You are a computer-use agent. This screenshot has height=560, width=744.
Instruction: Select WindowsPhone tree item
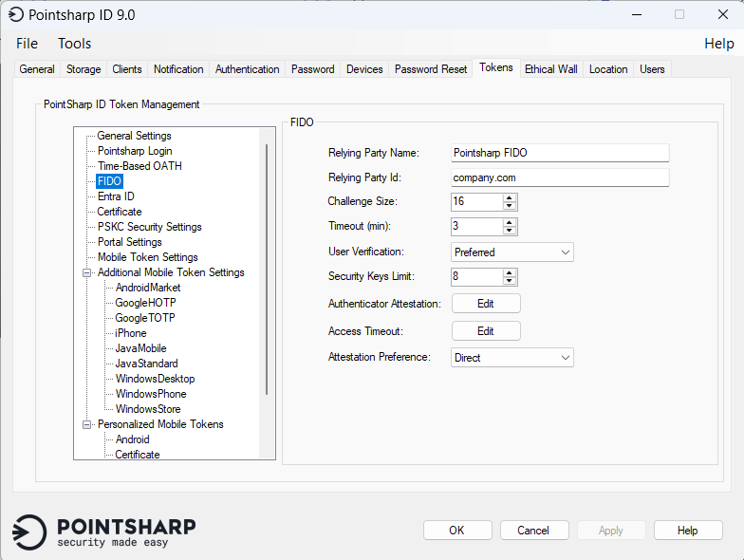click(151, 394)
